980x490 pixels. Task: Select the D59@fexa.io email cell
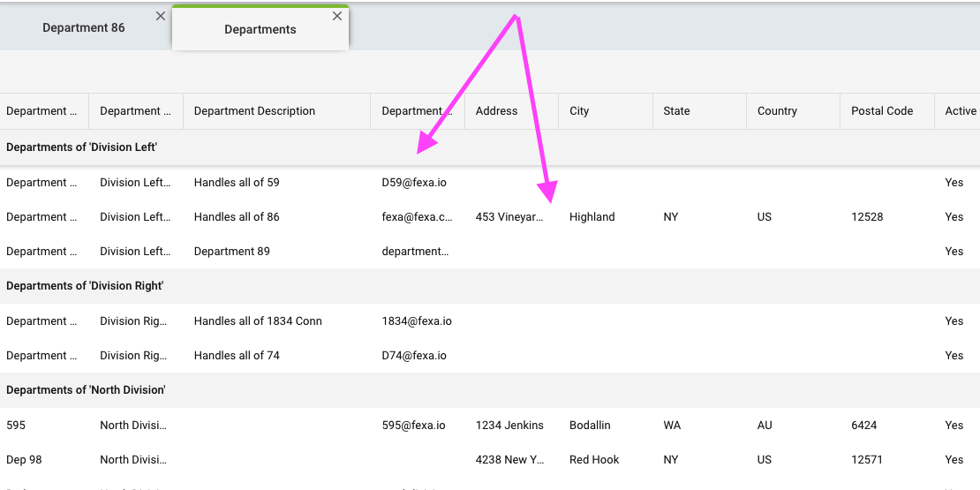[x=414, y=183]
